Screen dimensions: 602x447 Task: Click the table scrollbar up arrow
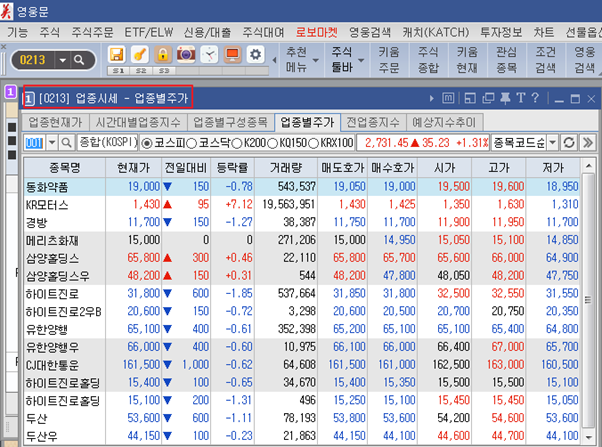[588, 166]
